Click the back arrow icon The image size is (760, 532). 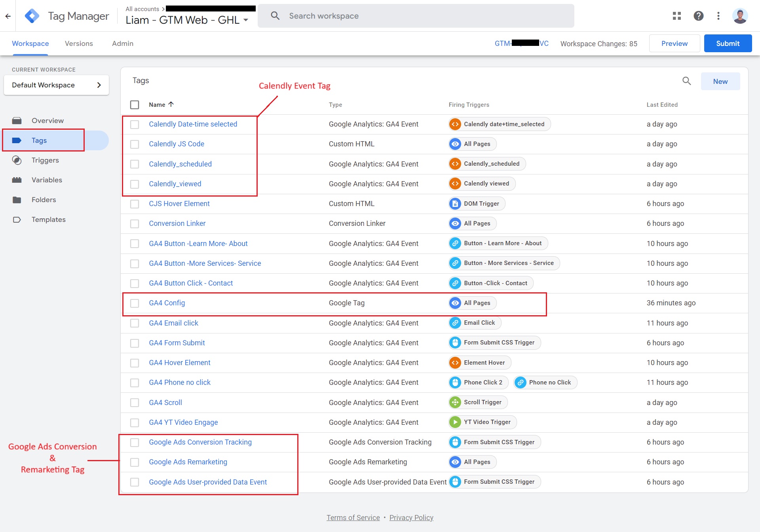click(8, 16)
